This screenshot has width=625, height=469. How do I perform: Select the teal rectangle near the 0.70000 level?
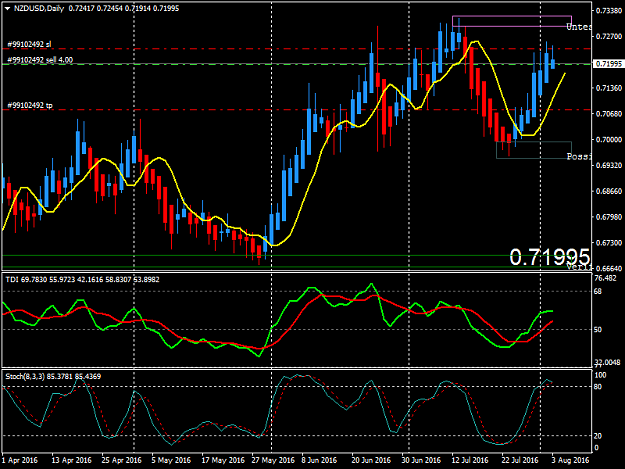pos(534,150)
